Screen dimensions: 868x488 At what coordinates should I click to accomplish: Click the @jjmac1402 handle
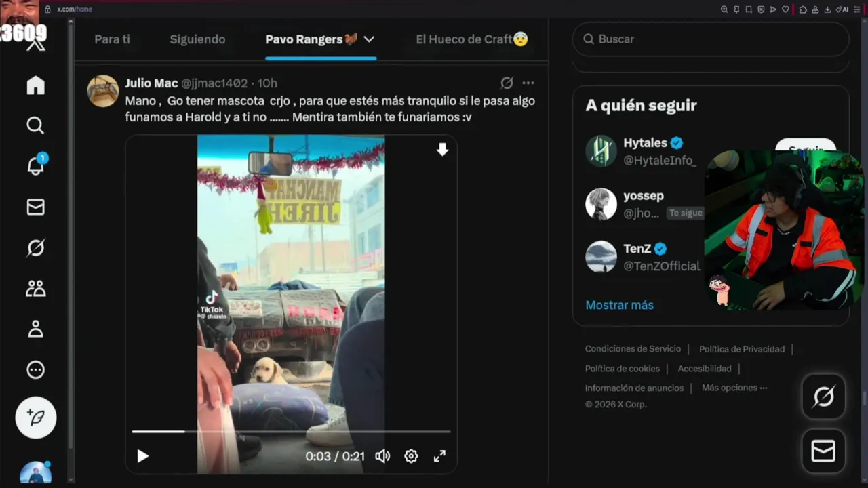coord(214,83)
